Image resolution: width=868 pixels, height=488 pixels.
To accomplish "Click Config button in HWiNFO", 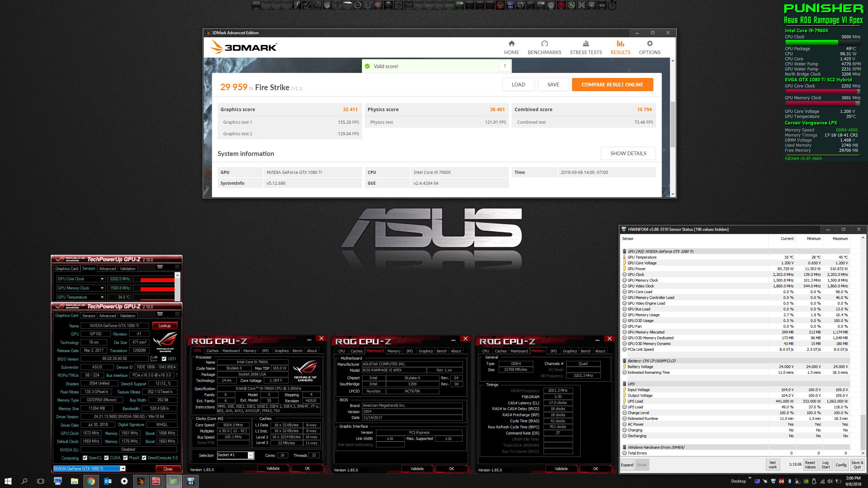I will coord(841,465).
